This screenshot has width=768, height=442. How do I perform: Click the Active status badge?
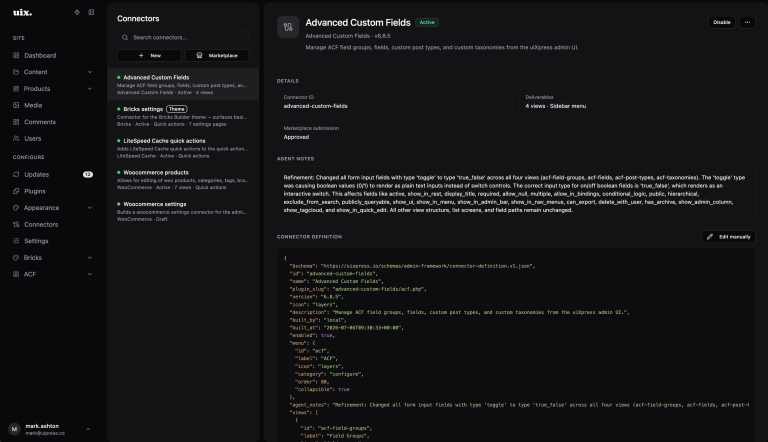click(427, 23)
